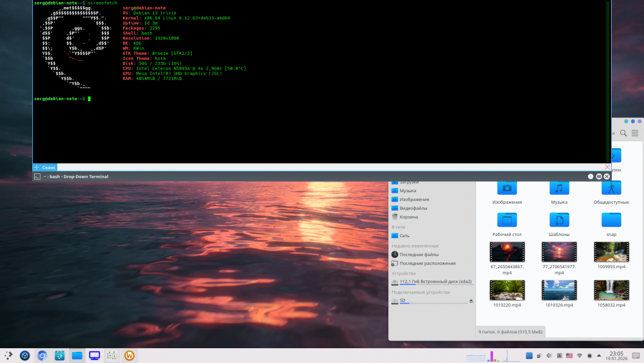The height and width of the screenshot is (363, 644).
Task: Click the Dolphin file manager taskbar icon
Action: (77, 355)
